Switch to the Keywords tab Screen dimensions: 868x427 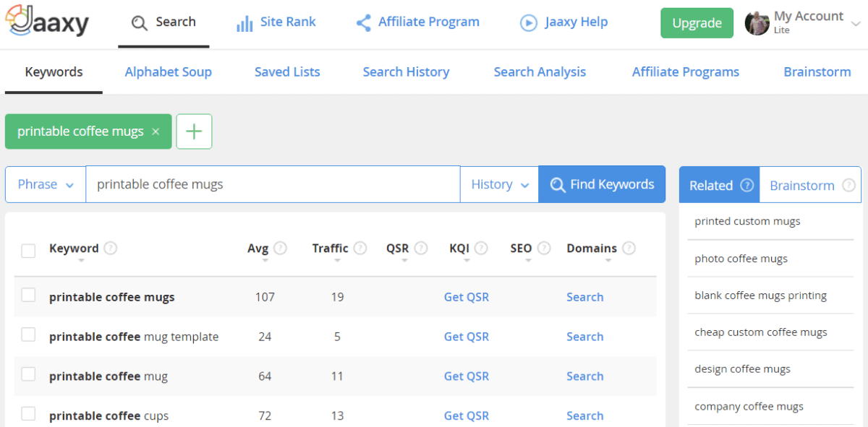(54, 72)
